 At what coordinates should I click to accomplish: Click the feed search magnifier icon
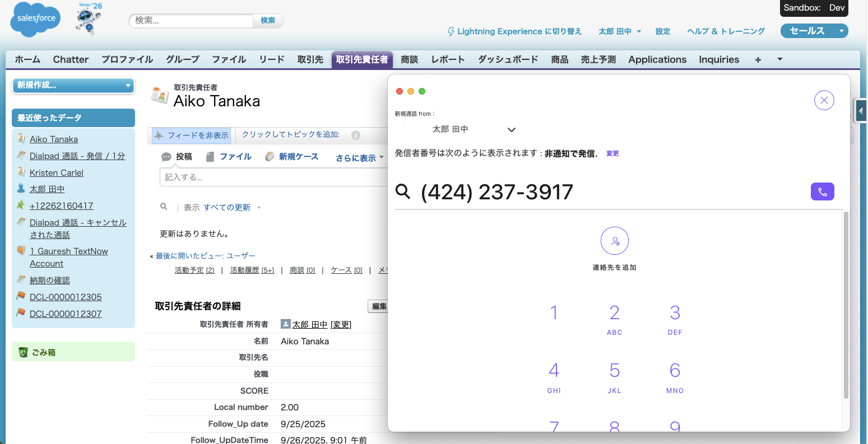pyautogui.click(x=164, y=207)
